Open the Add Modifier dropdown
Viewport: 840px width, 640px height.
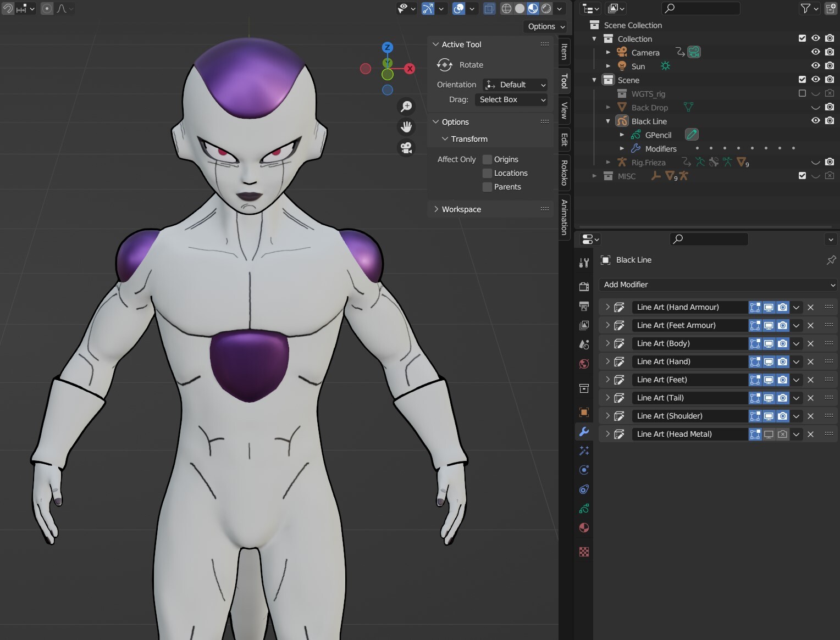coord(718,285)
